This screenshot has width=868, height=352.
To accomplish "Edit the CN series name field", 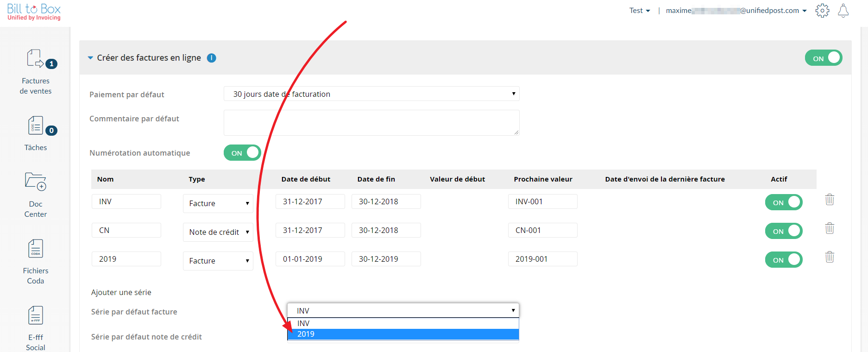I will [x=126, y=230].
